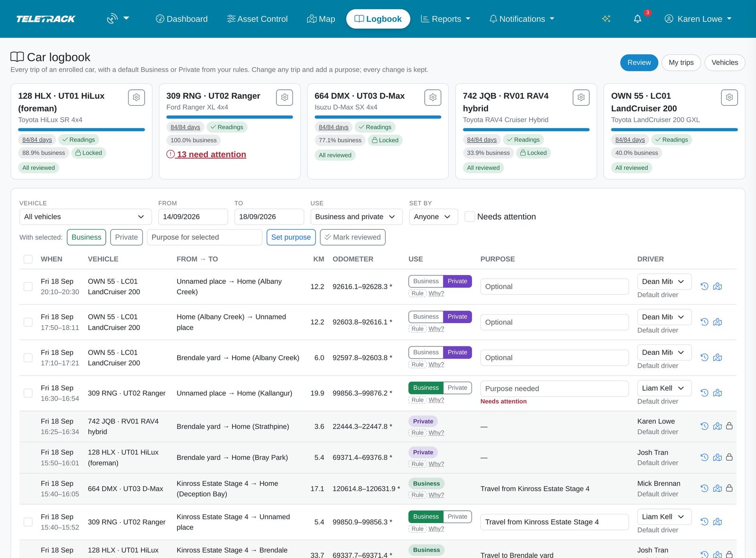View history for the 16:25–16:34 RAV4 trip

(704, 426)
